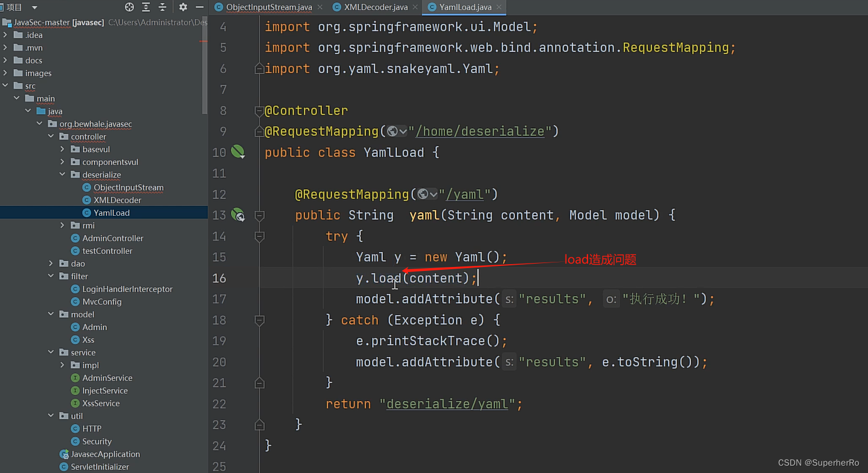This screenshot has width=868, height=473.
Task: Click the collapse all icon in project toolbar
Action: 163,7
